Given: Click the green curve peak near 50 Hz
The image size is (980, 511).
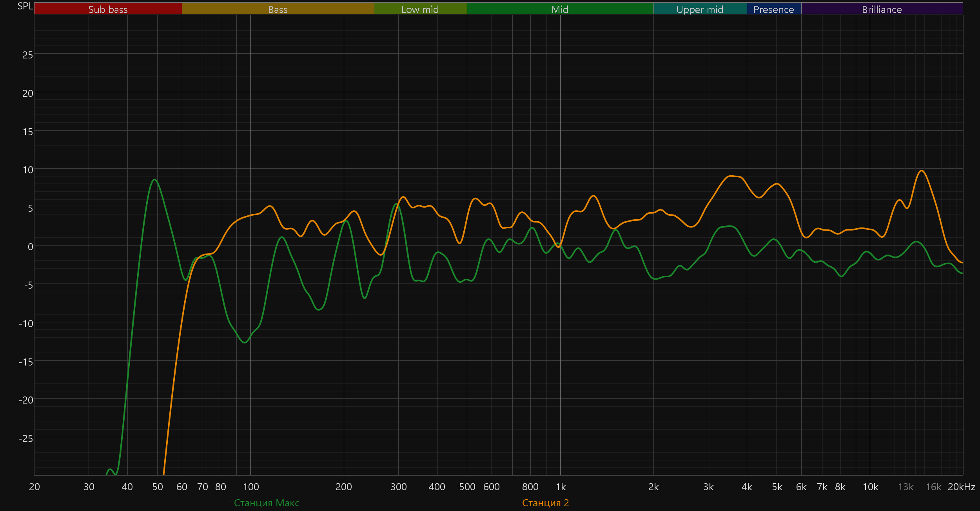Looking at the screenshot, I should pyautogui.click(x=155, y=180).
